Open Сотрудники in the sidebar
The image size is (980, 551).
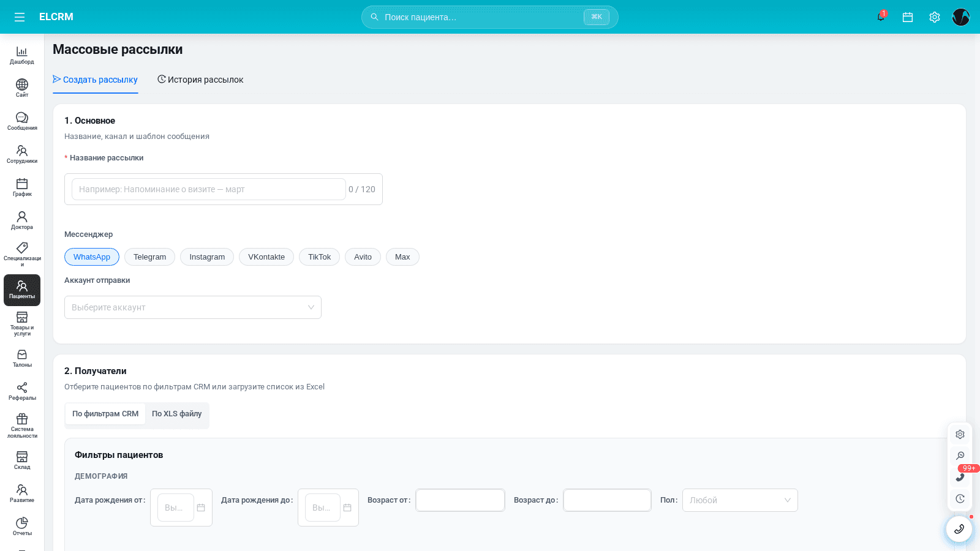pyautogui.click(x=22, y=154)
